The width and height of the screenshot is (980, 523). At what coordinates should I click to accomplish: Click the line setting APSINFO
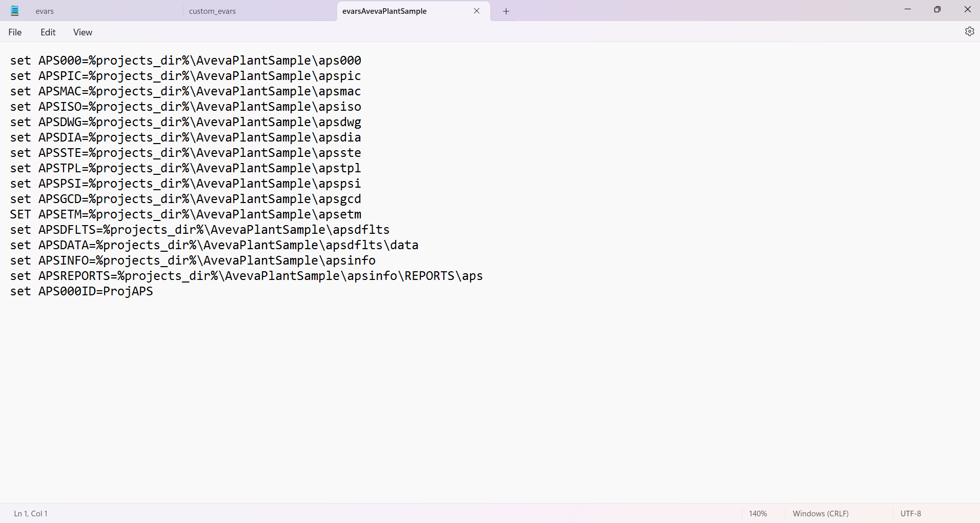tap(193, 260)
